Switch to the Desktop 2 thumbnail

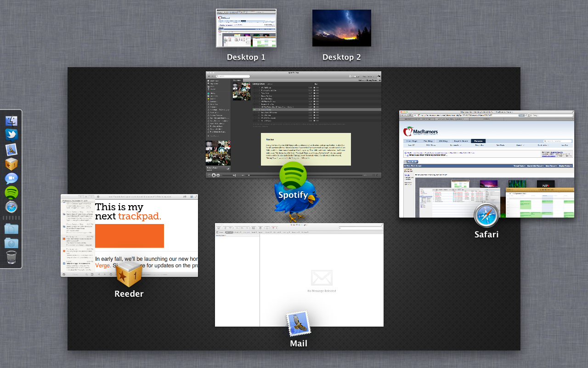(342, 28)
